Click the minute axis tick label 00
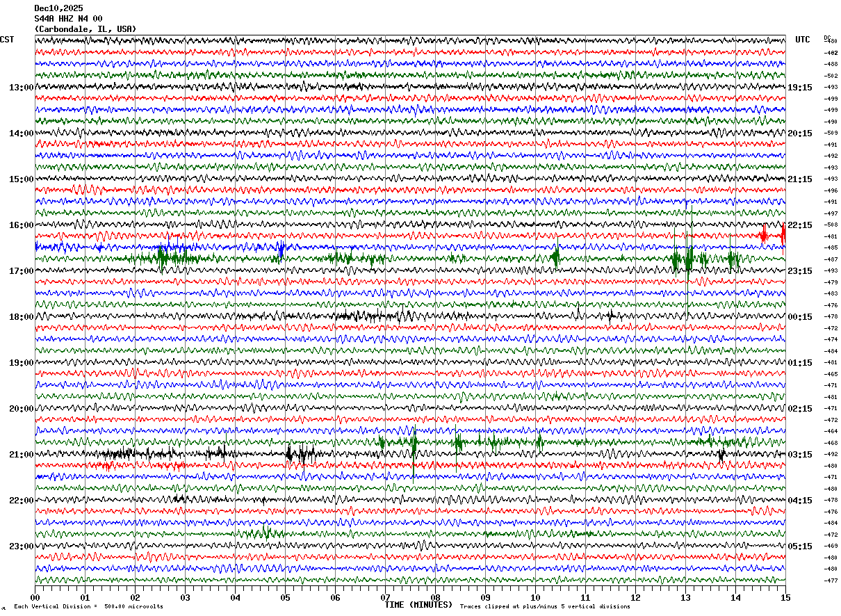 click(x=35, y=597)
